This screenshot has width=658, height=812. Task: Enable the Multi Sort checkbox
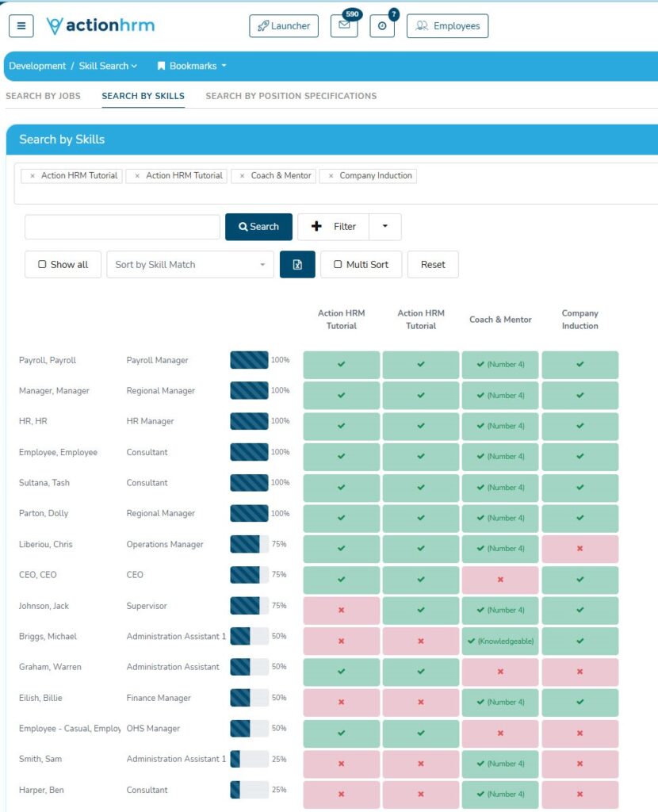(338, 265)
